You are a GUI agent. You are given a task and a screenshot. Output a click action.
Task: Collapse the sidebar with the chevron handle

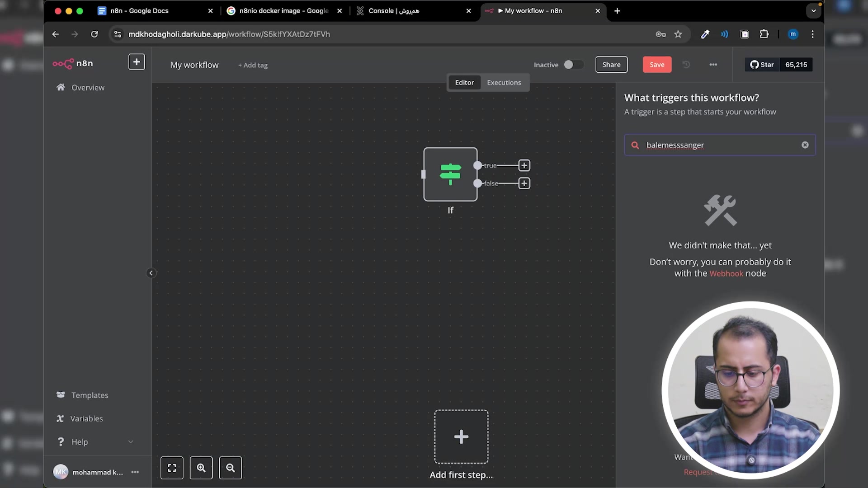pos(151,273)
